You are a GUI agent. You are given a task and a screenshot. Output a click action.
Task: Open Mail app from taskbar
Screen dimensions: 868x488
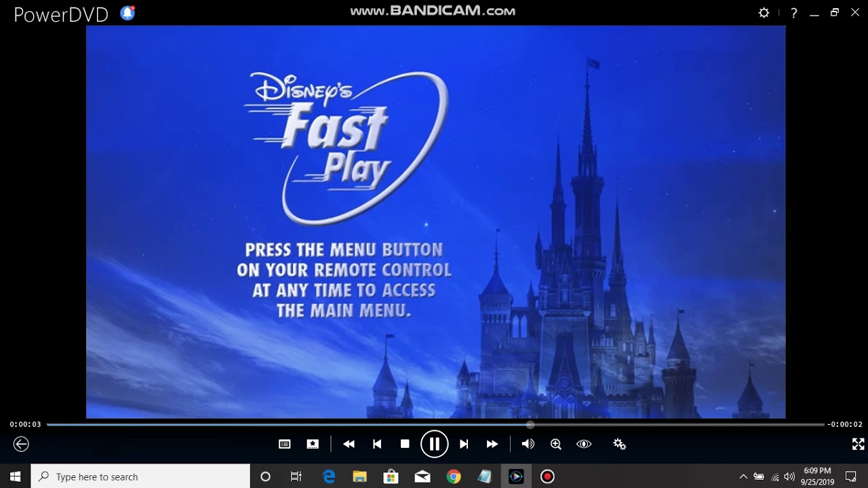click(422, 476)
